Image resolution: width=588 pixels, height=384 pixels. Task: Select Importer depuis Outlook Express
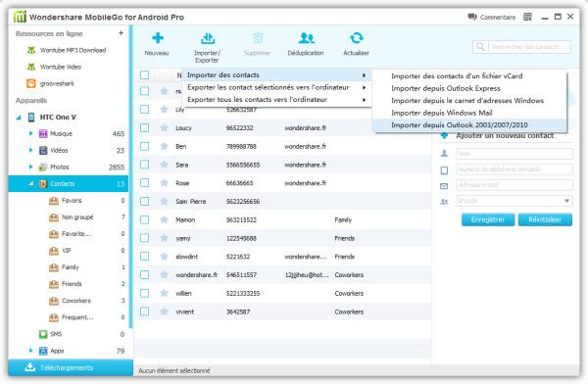coord(469,88)
